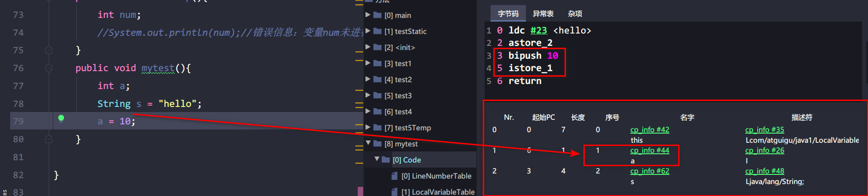The height and width of the screenshot is (196, 868).
Task: Toggle the fold end marker on line 75
Action: tap(49, 50)
